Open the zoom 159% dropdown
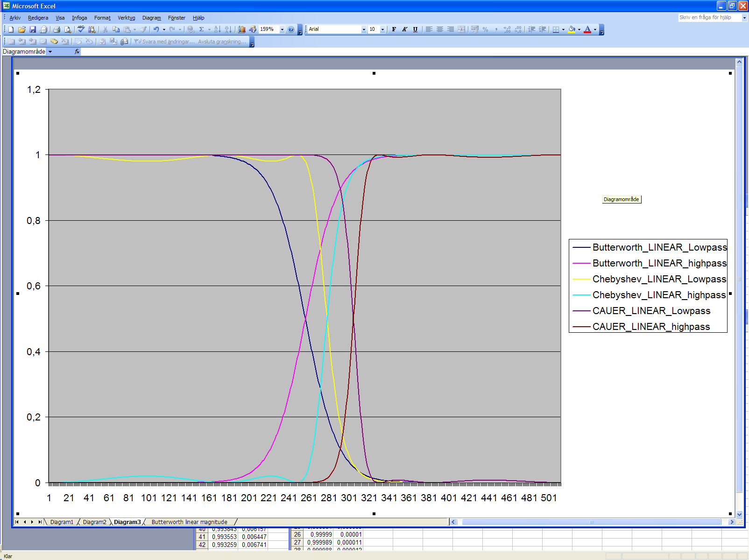 pyautogui.click(x=282, y=29)
